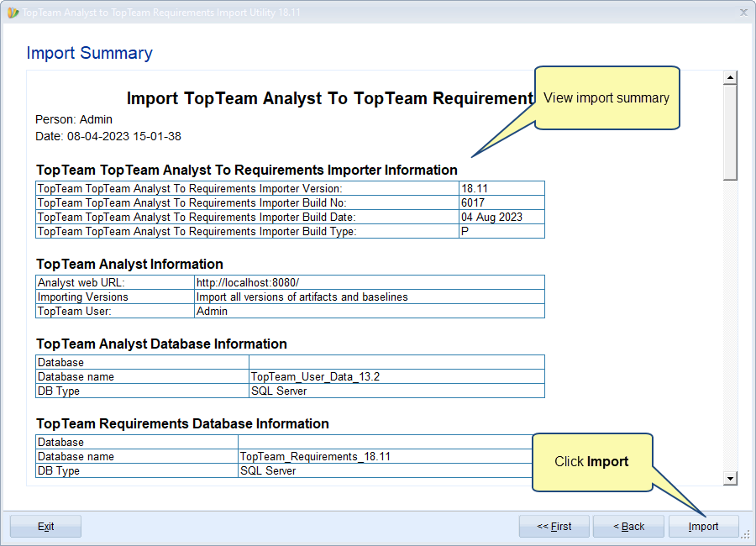The width and height of the screenshot is (756, 546).
Task: Click the 'Person: Admin' line
Action: tap(74, 119)
